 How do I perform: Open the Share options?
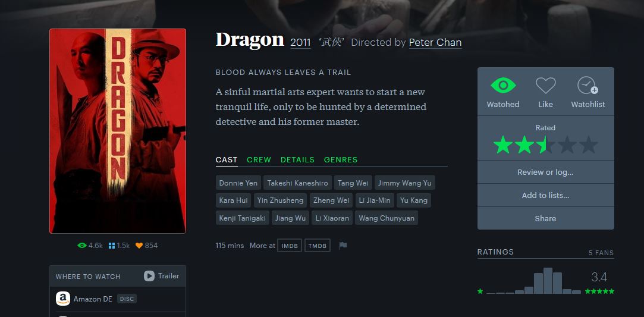pos(545,218)
